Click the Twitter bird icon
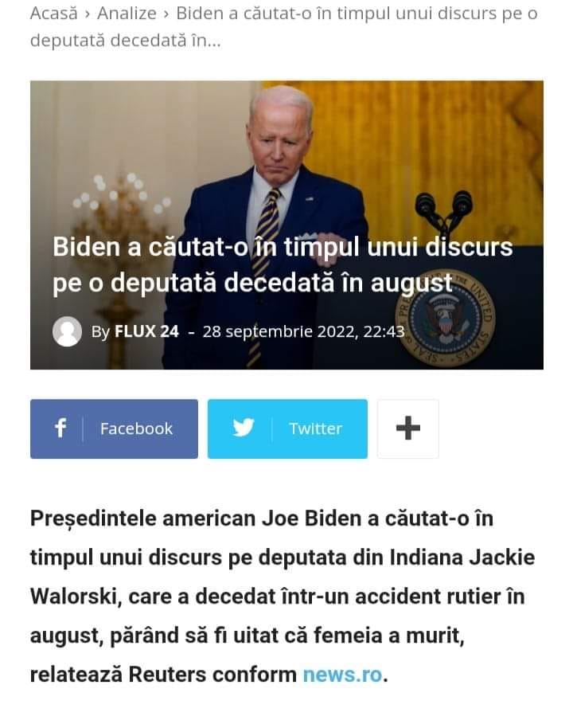The image size is (573, 728). pos(243,428)
